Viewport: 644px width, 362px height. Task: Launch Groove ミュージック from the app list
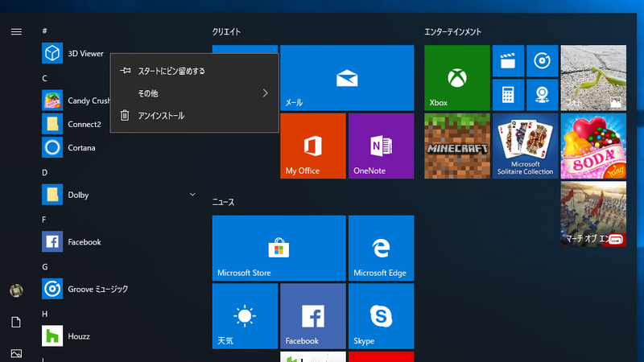coord(119,289)
